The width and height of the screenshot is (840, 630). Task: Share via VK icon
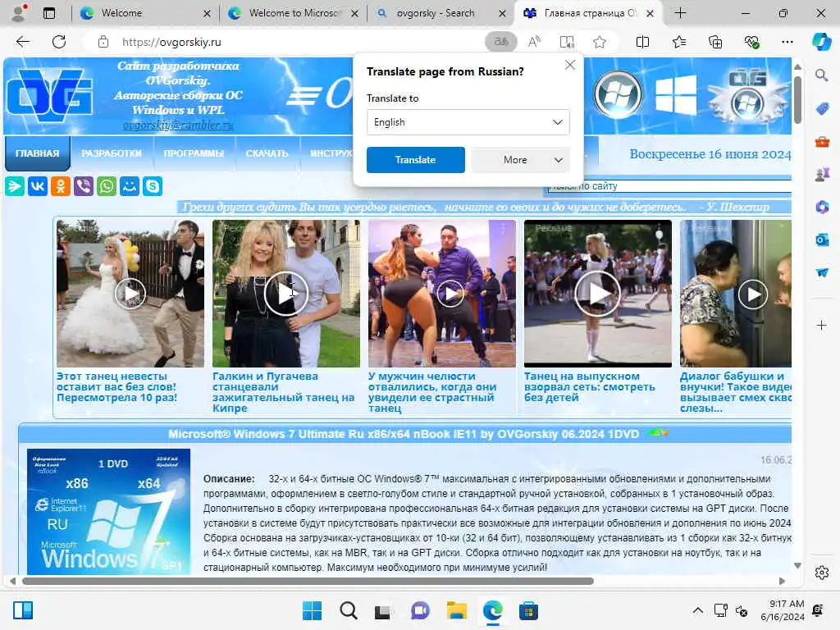click(x=38, y=186)
